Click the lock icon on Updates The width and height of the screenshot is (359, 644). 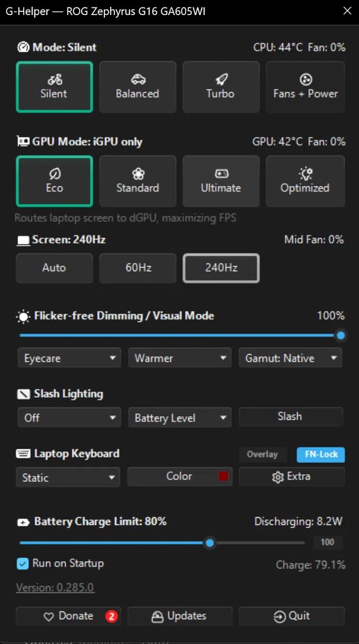pyautogui.click(x=157, y=616)
